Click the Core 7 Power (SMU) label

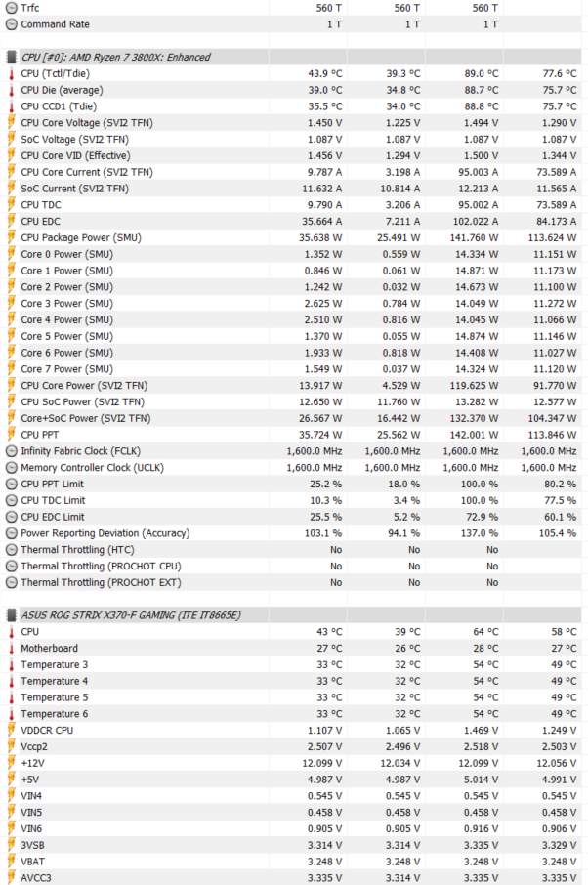tap(66, 369)
